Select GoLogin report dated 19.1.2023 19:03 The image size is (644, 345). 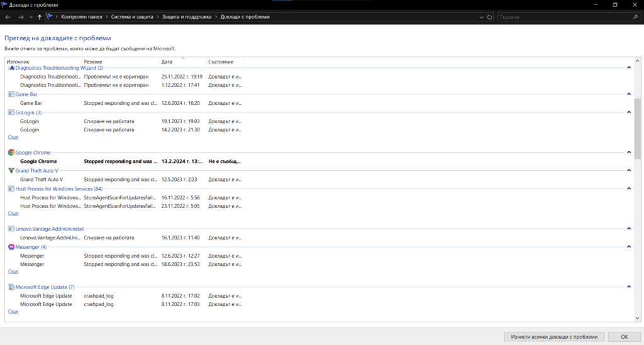125,121
